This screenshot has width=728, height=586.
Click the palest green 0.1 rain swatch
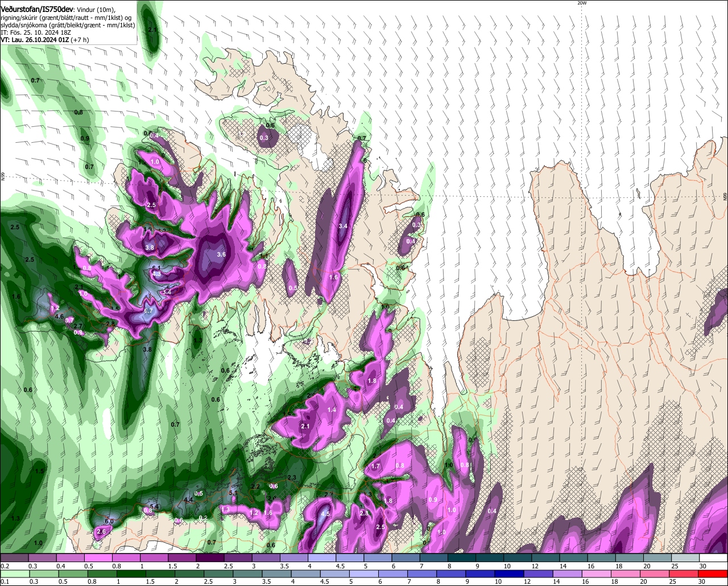pos(14,573)
